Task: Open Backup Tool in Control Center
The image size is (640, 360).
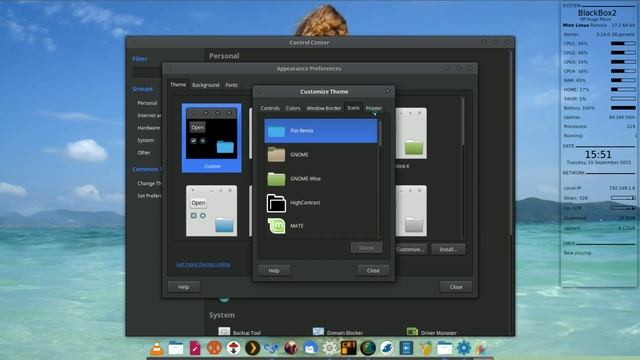Action: (239, 332)
